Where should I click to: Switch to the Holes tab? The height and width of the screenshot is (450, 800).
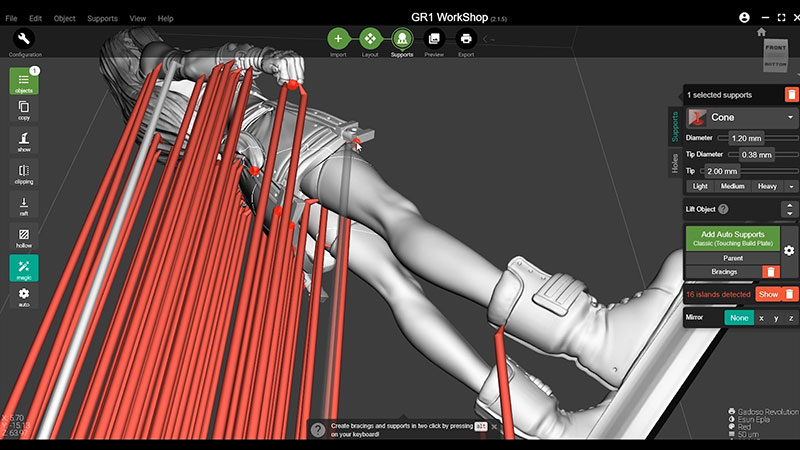674,164
